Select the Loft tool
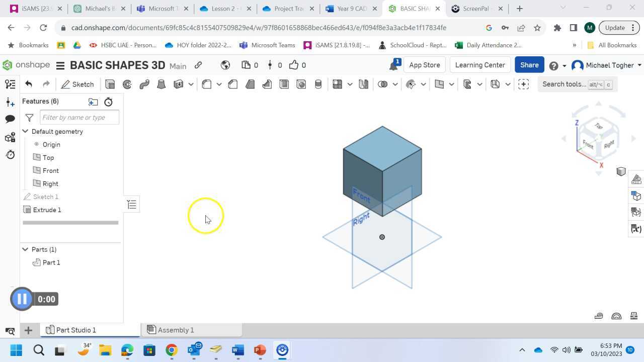Screen dimensions: 644x362 (162, 84)
